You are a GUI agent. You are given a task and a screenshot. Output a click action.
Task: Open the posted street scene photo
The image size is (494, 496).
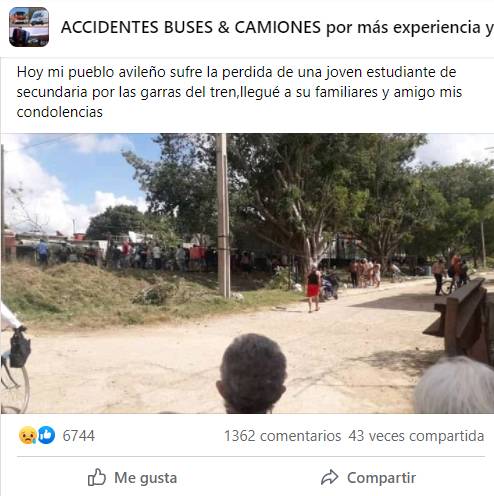point(247,273)
